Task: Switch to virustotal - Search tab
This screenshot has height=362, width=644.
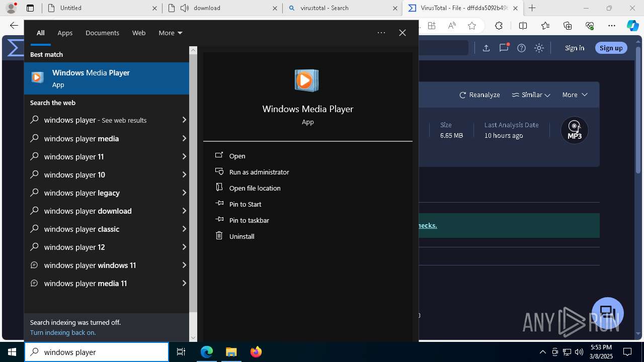Action: (342, 8)
